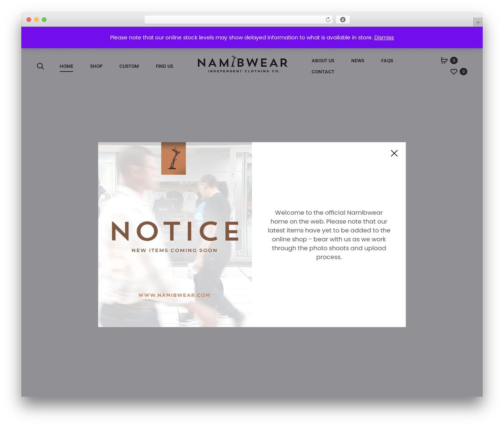The height and width of the screenshot is (427, 504).
Task: Dismiss the purple stock notice banner
Action: pyautogui.click(x=384, y=37)
